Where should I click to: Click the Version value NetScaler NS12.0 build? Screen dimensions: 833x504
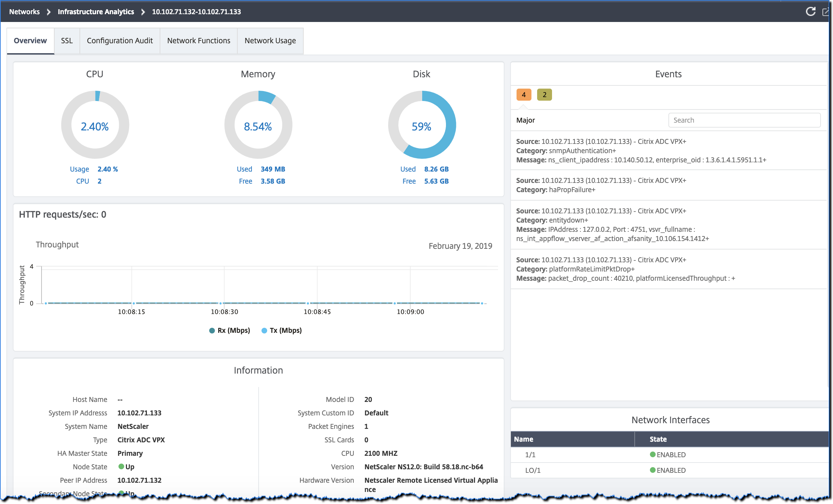[424, 467]
